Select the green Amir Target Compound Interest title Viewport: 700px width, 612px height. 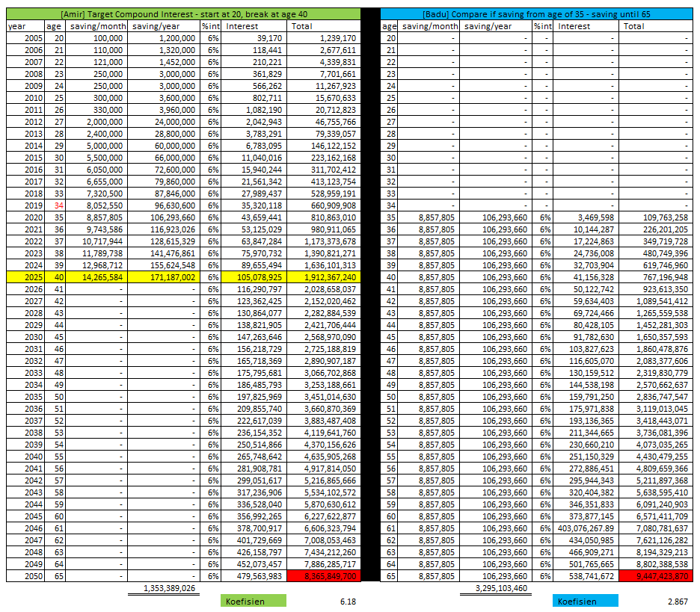183,14
